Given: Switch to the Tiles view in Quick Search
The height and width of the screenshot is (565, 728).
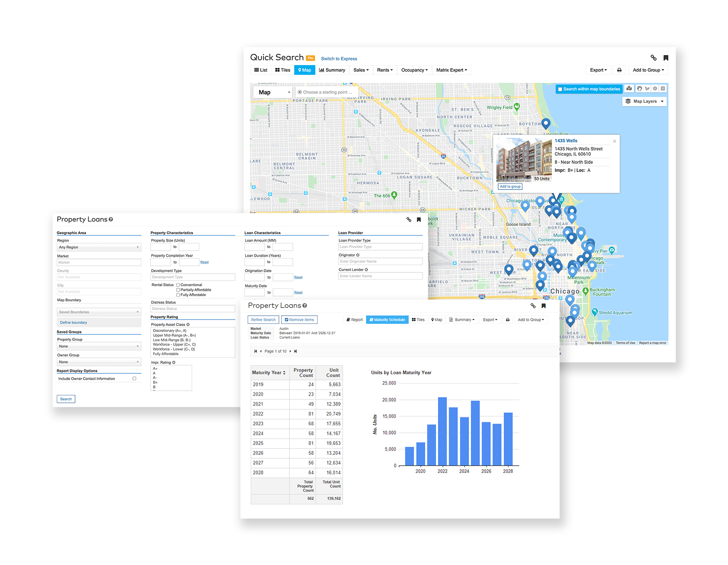Looking at the screenshot, I should [x=283, y=70].
